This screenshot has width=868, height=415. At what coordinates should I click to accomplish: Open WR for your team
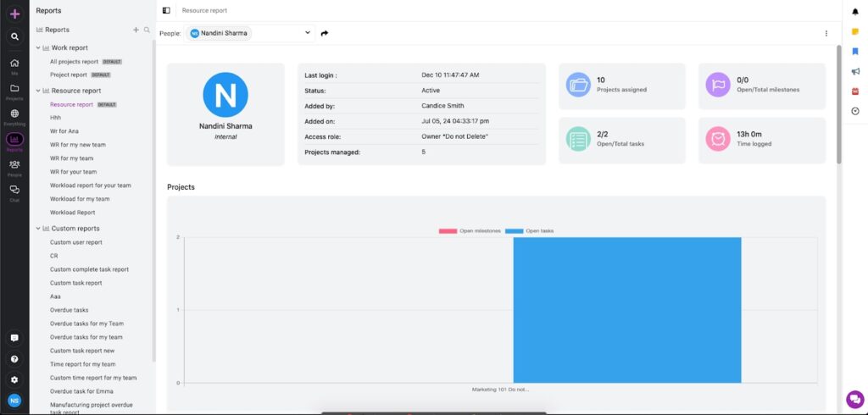point(73,172)
